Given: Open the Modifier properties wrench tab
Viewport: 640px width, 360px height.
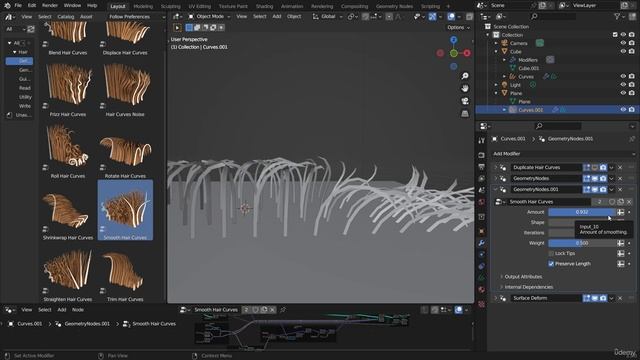Looking at the screenshot, I should pos(482,243).
